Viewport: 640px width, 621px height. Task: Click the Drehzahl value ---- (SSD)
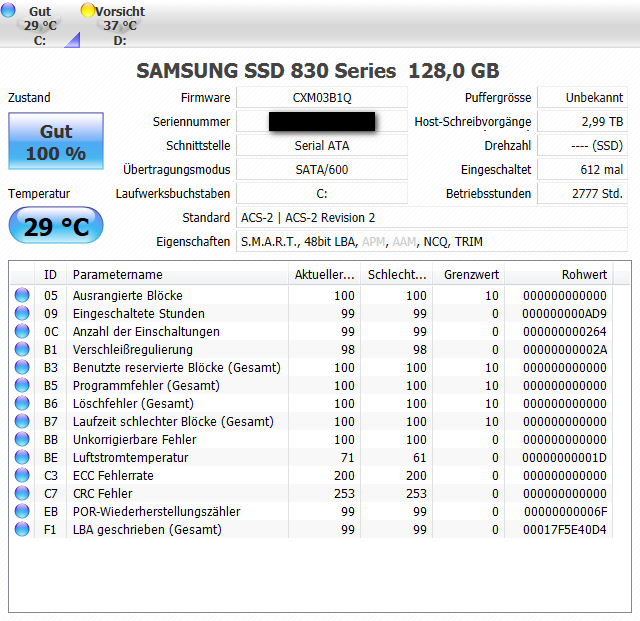coord(582,146)
